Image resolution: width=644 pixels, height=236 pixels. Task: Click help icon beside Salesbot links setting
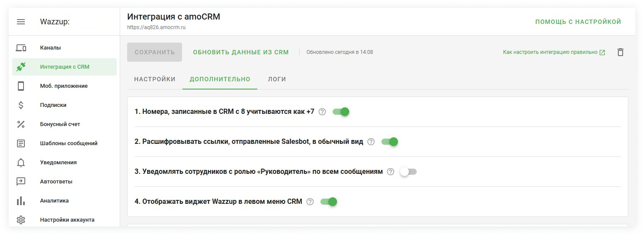pos(371,142)
